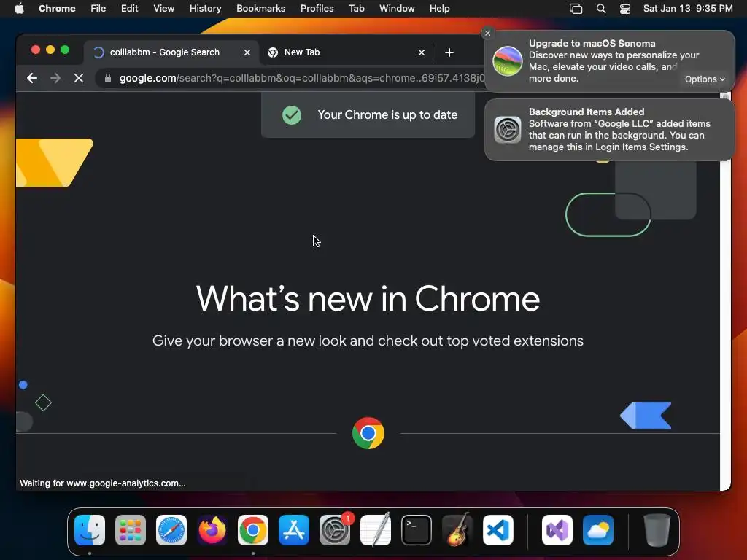
Task: Open Visual Studio Code from the Dock
Action: (498, 530)
